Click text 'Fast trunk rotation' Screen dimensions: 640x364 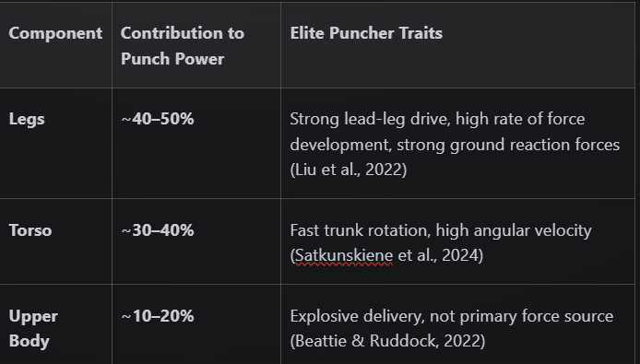coord(360,230)
